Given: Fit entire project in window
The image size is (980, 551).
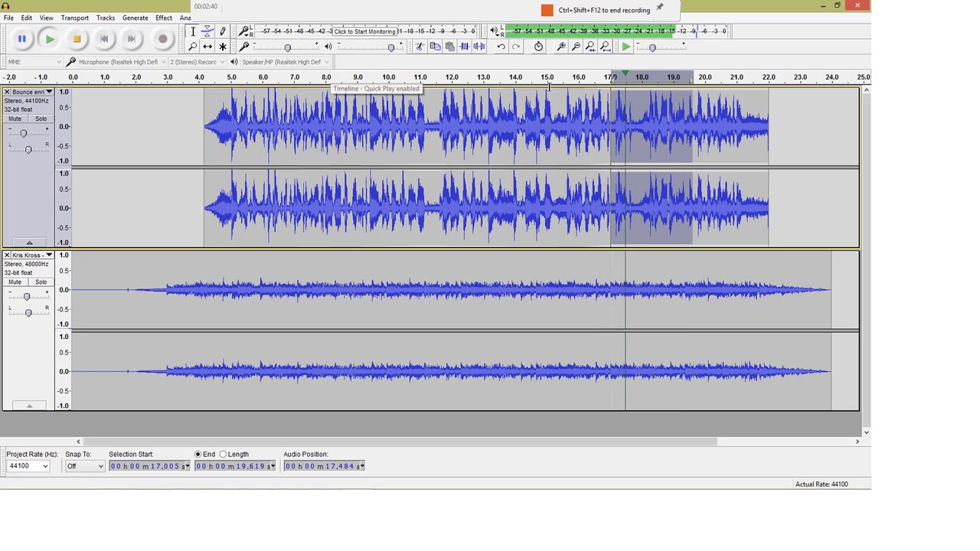Looking at the screenshot, I should tap(606, 47).
